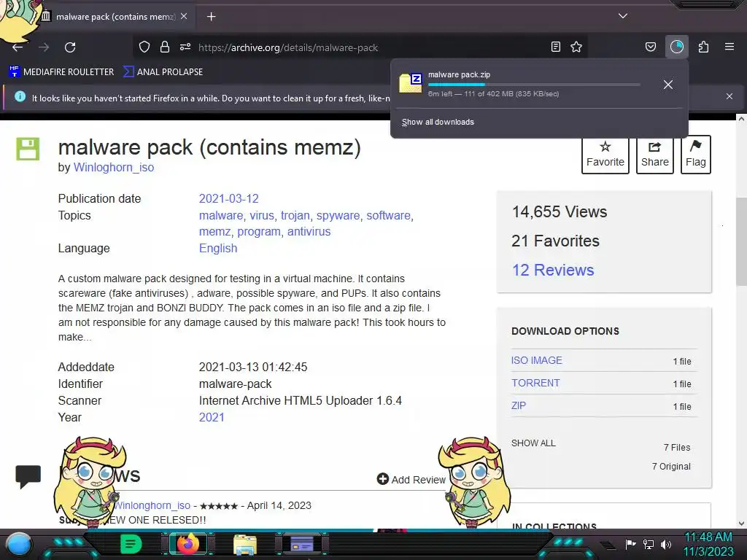Click the software floppy disk media icon
Image resolution: width=747 pixels, height=560 pixels.
[28, 149]
